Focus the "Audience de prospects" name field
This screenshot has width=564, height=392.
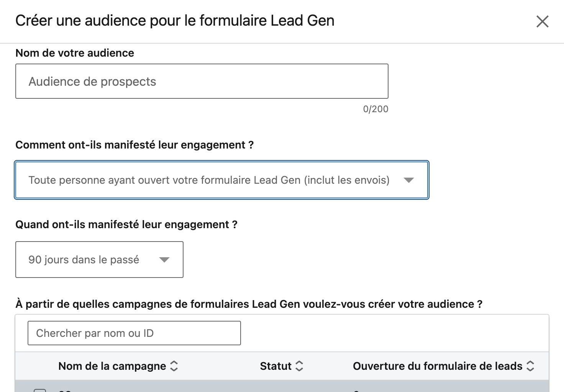tap(202, 81)
